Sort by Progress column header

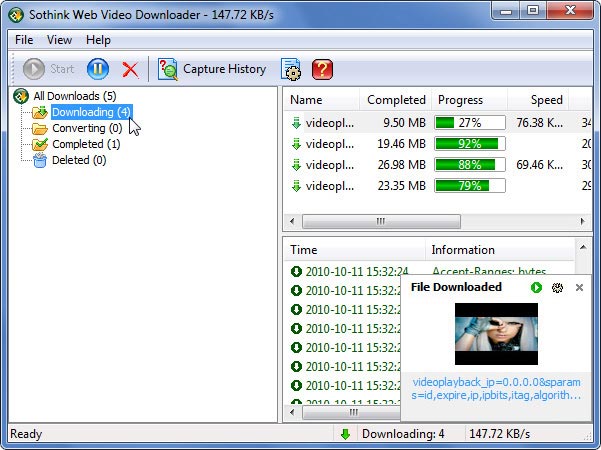click(470, 100)
